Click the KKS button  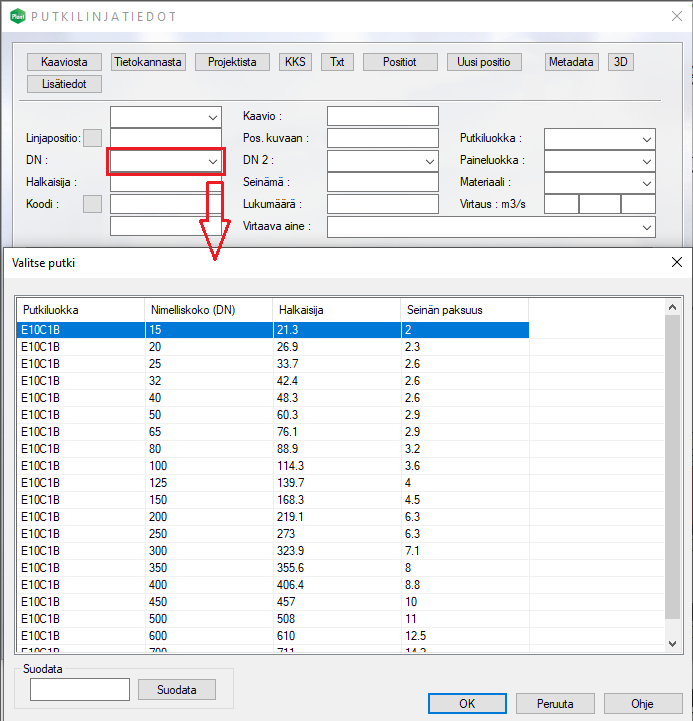[x=295, y=62]
